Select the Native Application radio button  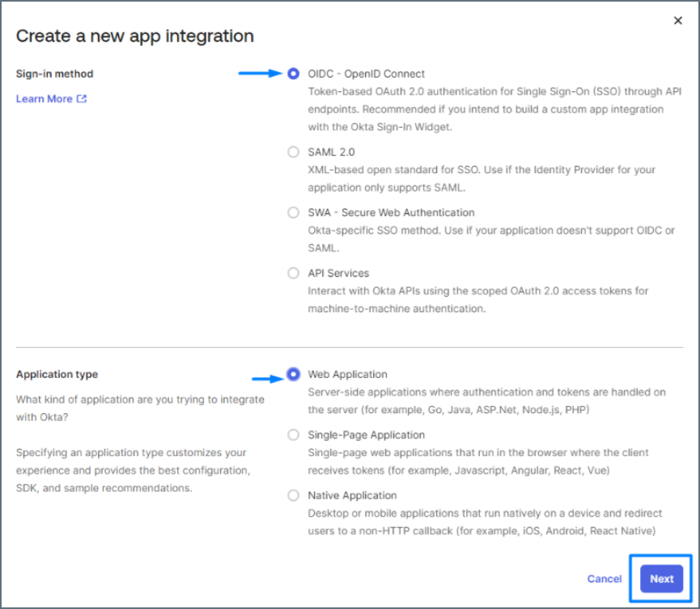click(293, 496)
